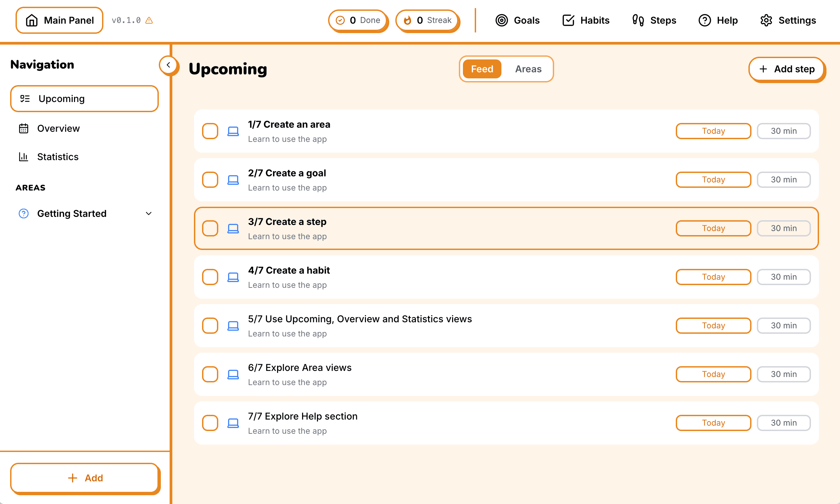
Task: Click the version warning triangle icon
Action: (149, 20)
